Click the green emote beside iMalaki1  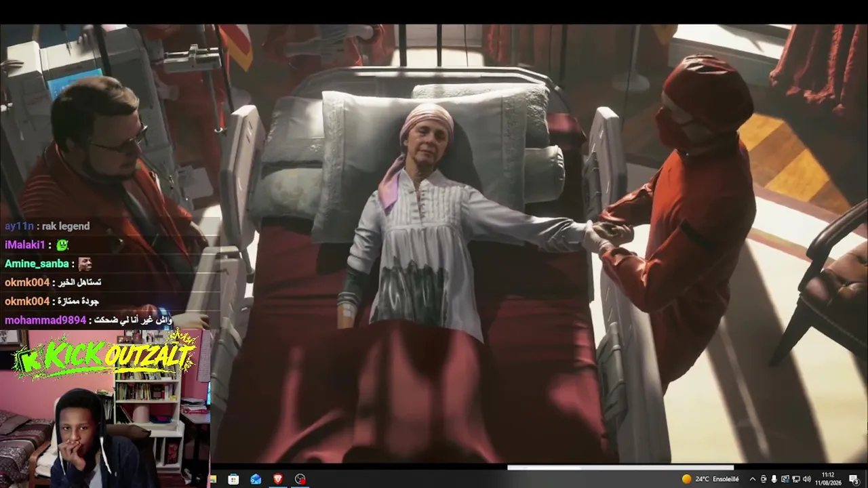62,245
